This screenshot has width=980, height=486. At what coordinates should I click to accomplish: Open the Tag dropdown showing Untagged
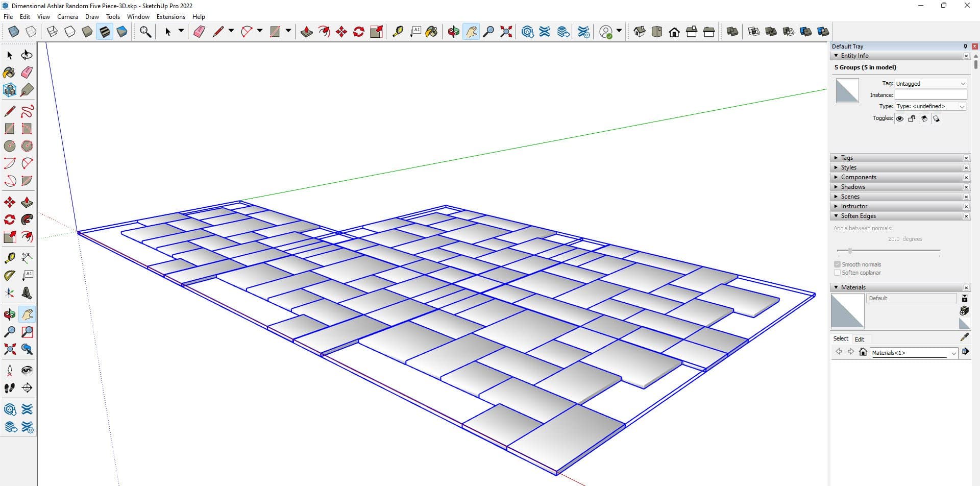pyautogui.click(x=930, y=84)
